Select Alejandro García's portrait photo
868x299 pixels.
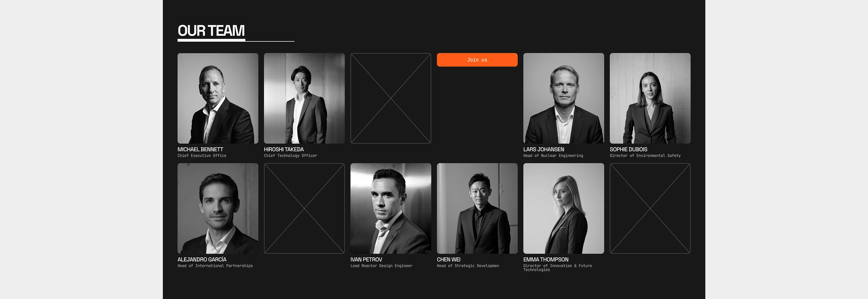tap(218, 209)
